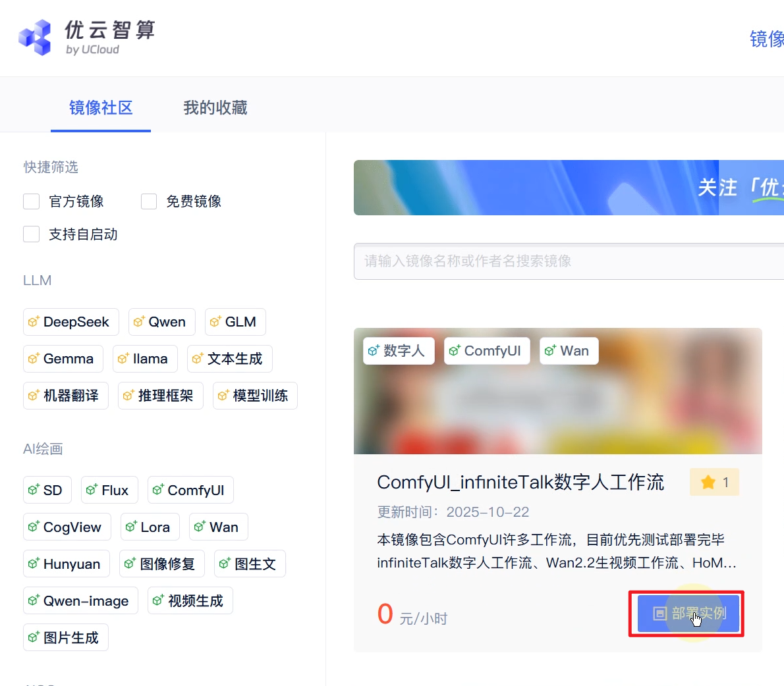Viewport: 784px width, 686px height.
Task: Click the 优云智算 UCloud logo
Action: point(87,38)
